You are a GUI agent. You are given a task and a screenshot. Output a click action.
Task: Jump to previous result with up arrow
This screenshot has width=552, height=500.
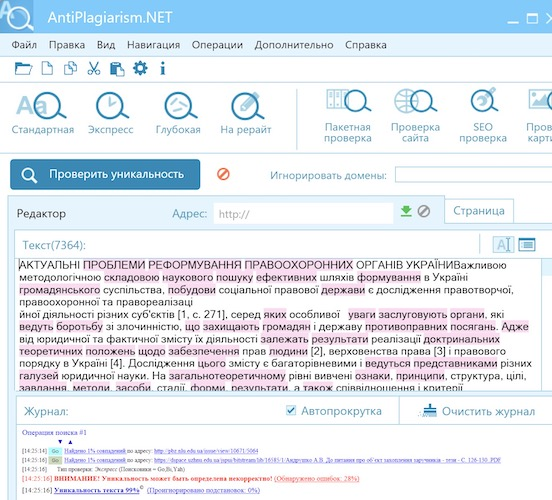coord(70,442)
